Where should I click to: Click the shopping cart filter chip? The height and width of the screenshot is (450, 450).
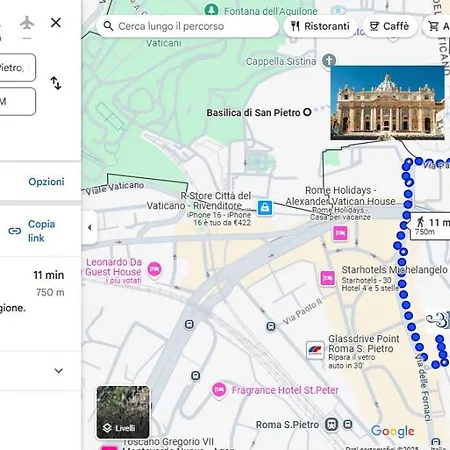(437, 26)
